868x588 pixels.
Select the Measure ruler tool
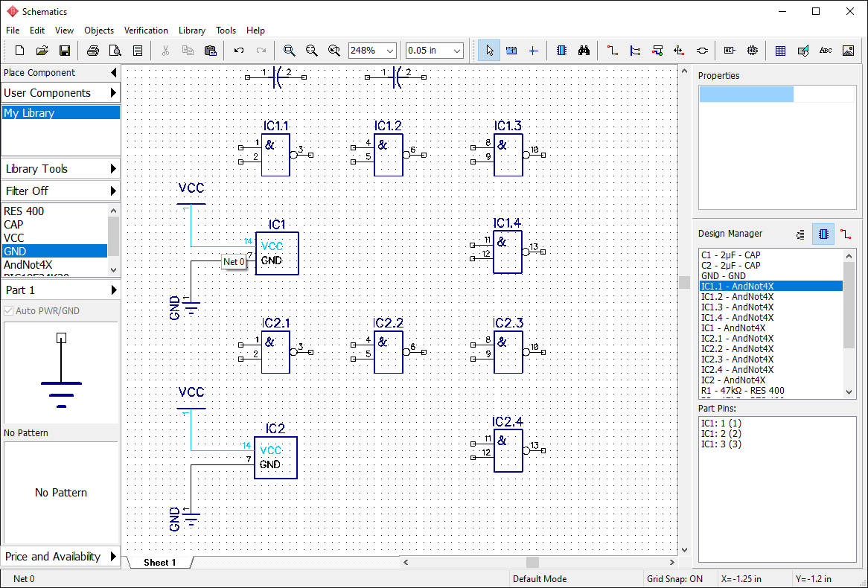pyautogui.click(x=511, y=51)
